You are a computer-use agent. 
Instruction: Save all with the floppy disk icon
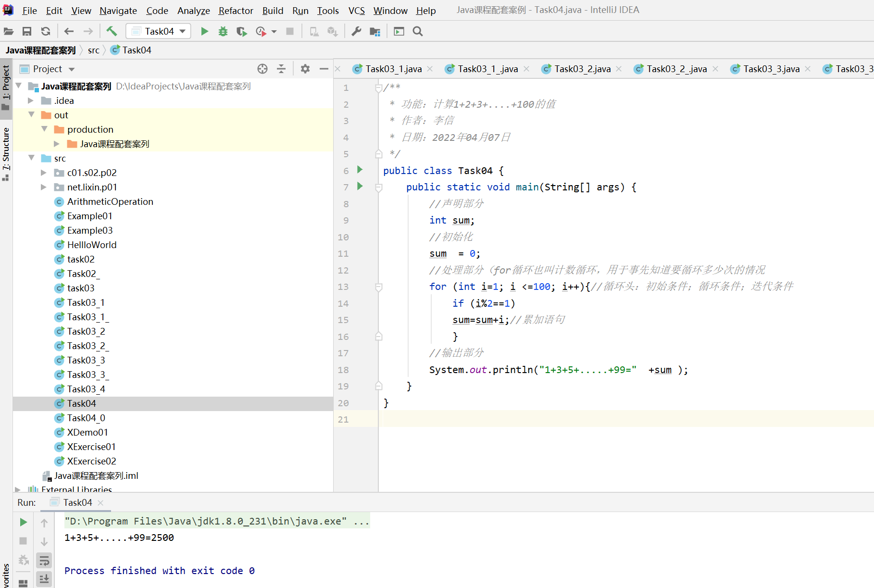pos(27,31)
